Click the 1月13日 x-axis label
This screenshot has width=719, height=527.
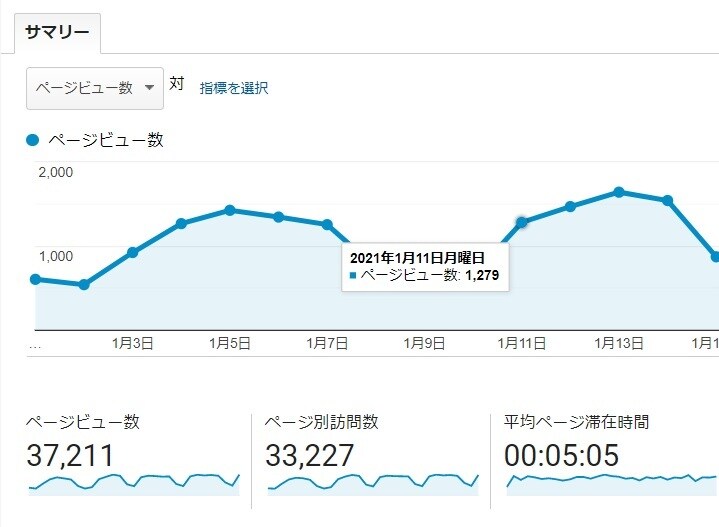point(619,344)
